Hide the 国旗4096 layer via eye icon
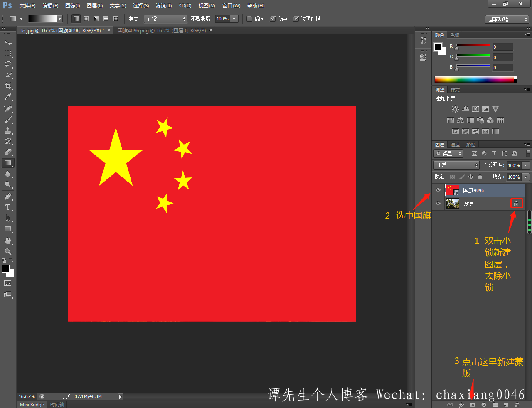Viewport: 532px width, 408px height. [x=438, y=190]
